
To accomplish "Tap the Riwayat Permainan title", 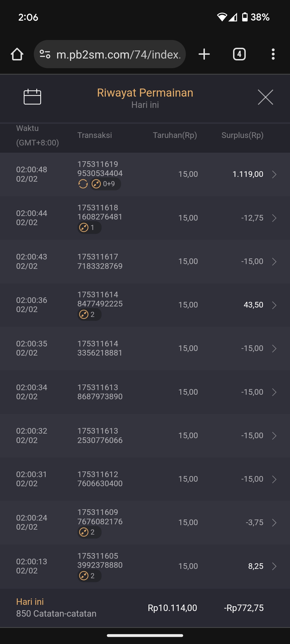I will [145, 93].
